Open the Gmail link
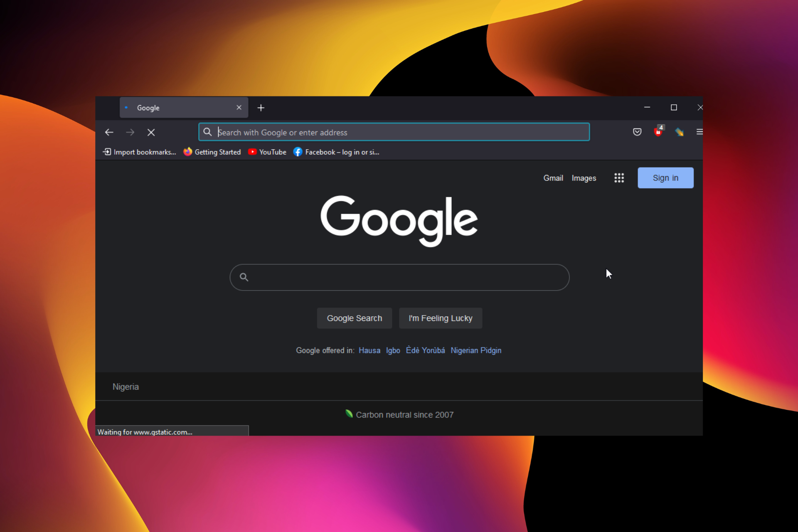 pyautogui.click(x=553, y=178)
